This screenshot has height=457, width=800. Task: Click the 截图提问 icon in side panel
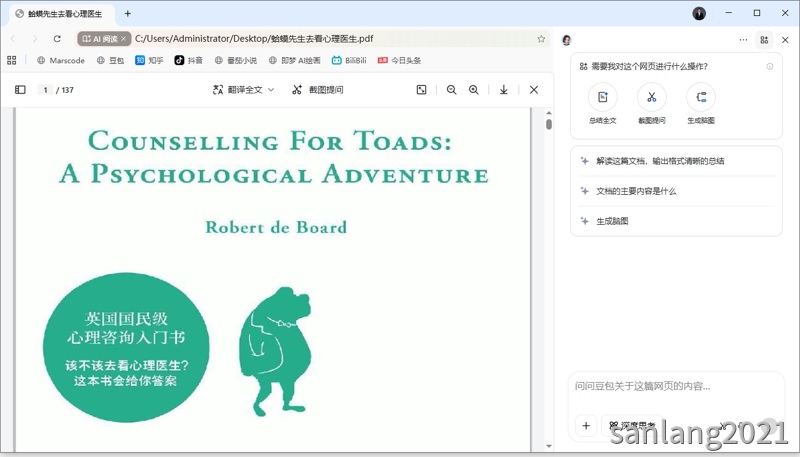pos(652,97)
